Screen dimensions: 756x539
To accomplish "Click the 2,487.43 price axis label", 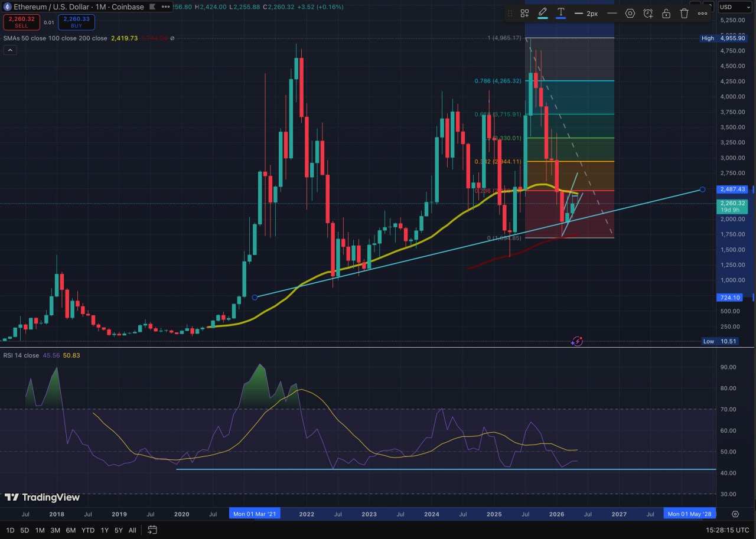I will (x=734, y=190).
